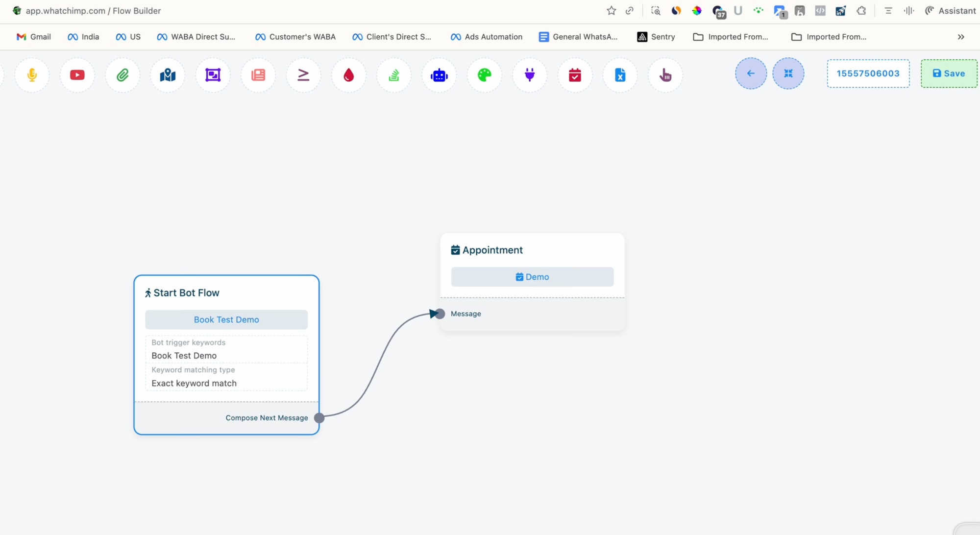Viewport: 980px width, 535px height.
Task: Select the Start Bot Flow node header
Action: point(182,293)
